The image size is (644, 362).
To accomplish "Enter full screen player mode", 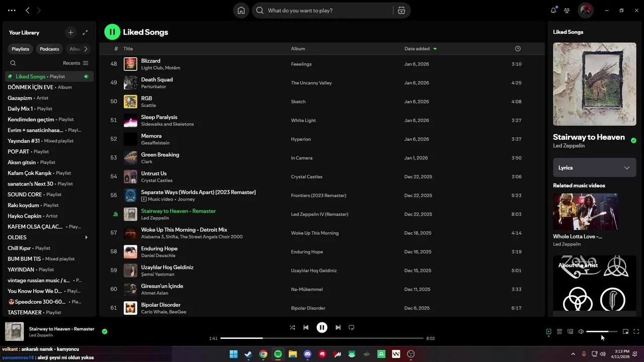I will pyautogui.click(x=636, y=331).
